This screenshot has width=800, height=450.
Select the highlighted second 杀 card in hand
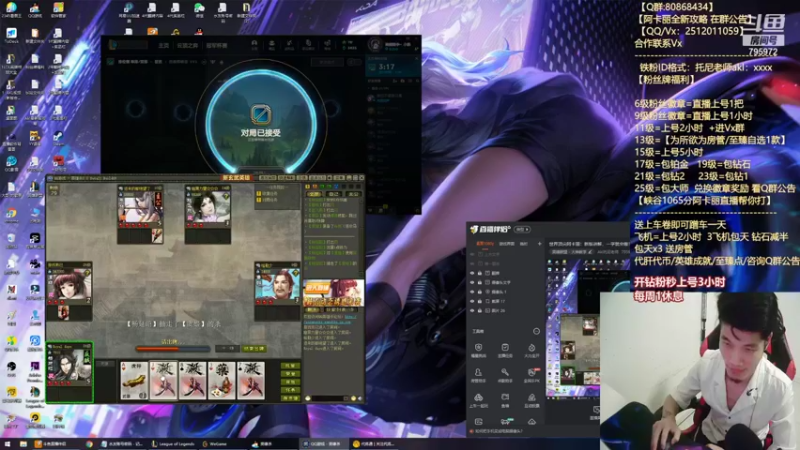(x=163, y=380)
